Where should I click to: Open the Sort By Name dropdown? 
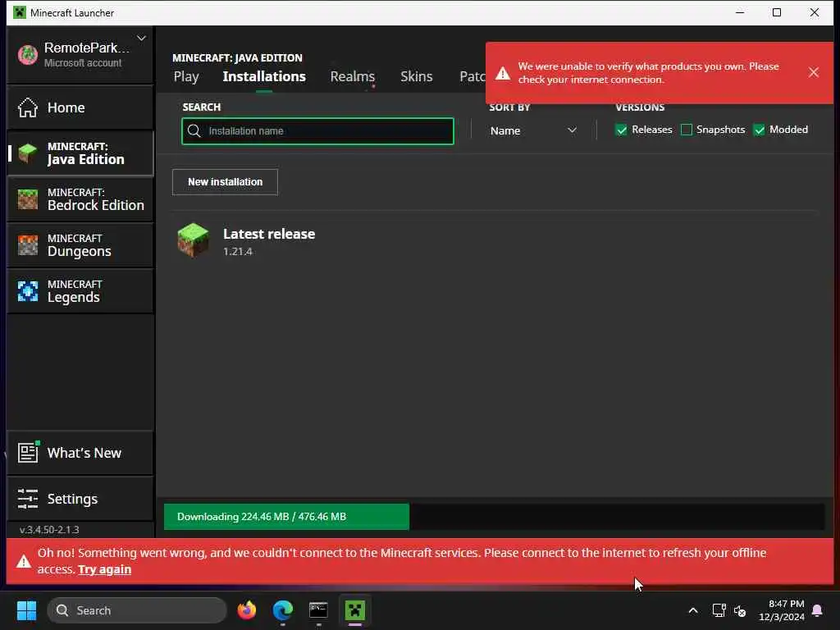[x=533, y=130]
